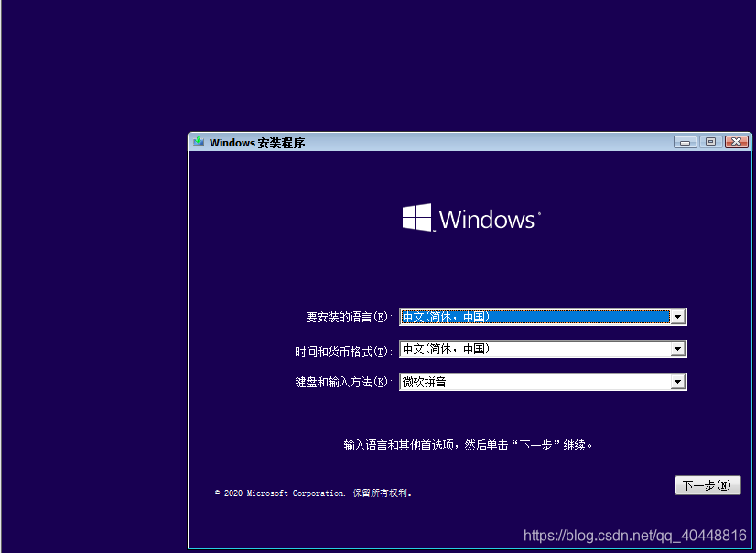Select the 时间和货币格式 combo box field
This screenshot has height=553, width=756.
tap(543, 349)
